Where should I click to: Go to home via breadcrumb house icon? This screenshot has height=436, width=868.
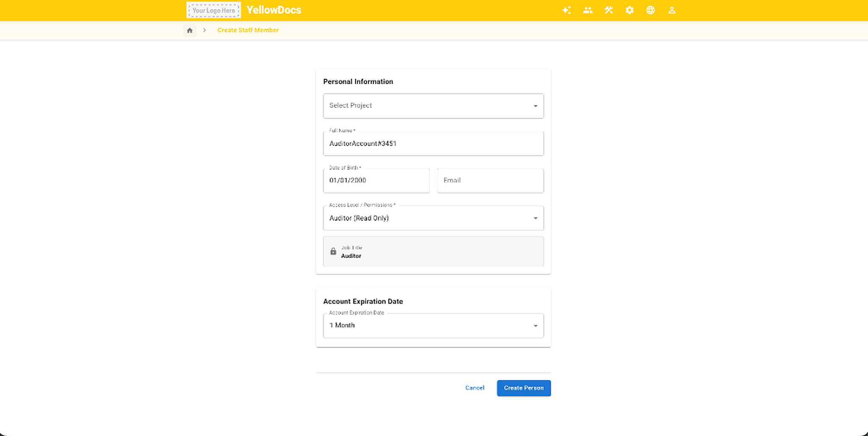point(190,30)
